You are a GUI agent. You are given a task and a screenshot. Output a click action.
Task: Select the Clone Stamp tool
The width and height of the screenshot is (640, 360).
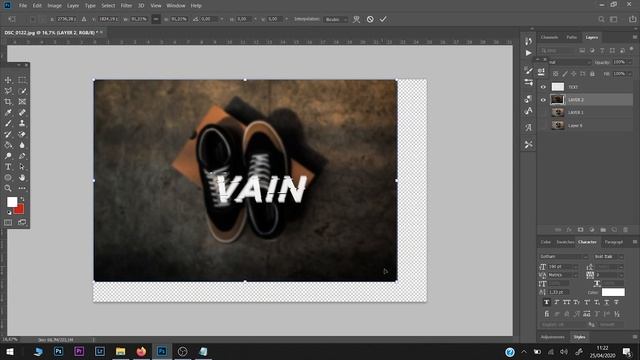(x=22, y=123)
